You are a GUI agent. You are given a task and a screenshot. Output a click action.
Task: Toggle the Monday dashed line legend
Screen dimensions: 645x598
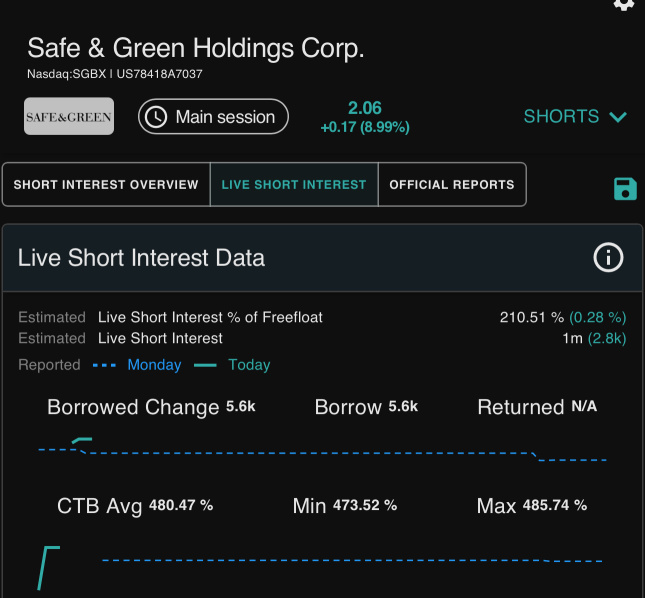(x=137, y=365)
